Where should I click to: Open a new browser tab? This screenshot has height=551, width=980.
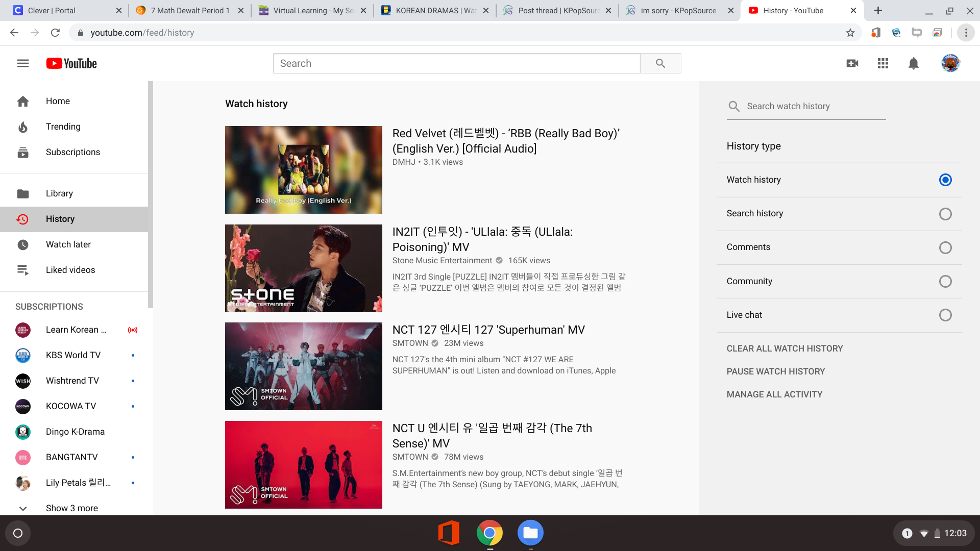point(878,10)
